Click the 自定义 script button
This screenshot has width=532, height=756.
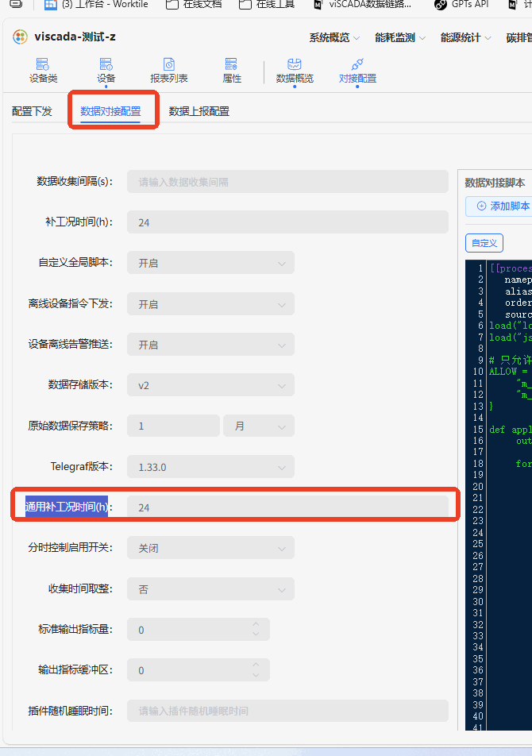[484, 243]
